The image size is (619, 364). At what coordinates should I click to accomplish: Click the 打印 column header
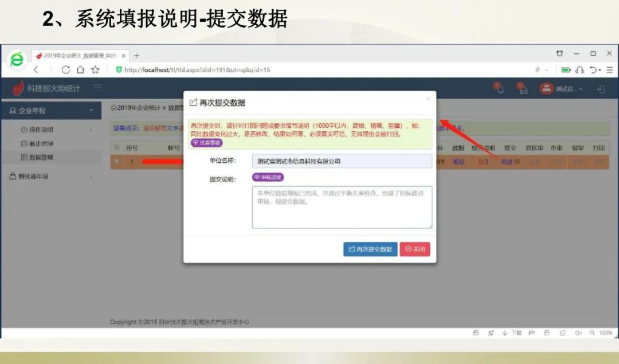pyautogui.click(x=598, y=148)
